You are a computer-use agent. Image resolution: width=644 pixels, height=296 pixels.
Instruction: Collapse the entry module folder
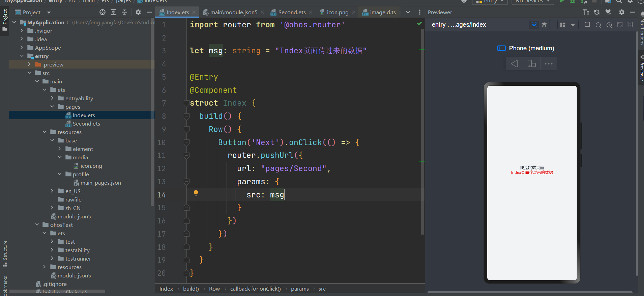pos(22,56)
